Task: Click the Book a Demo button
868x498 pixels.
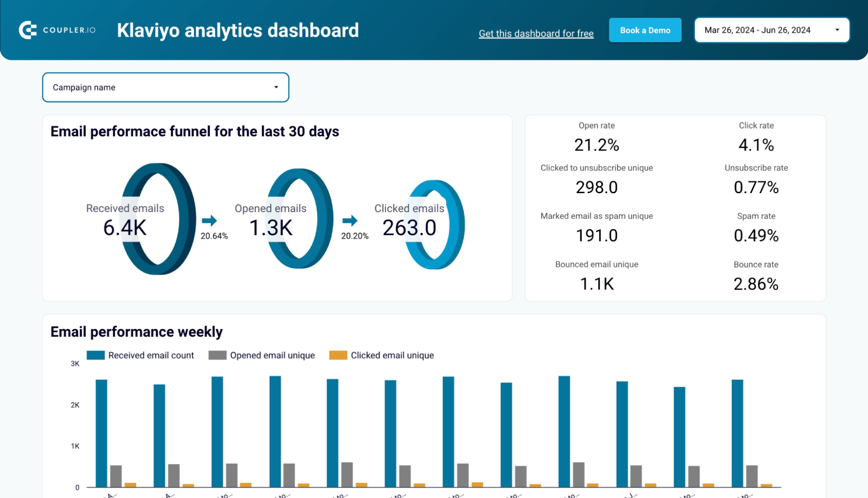Action: click(x=645, y=30)
